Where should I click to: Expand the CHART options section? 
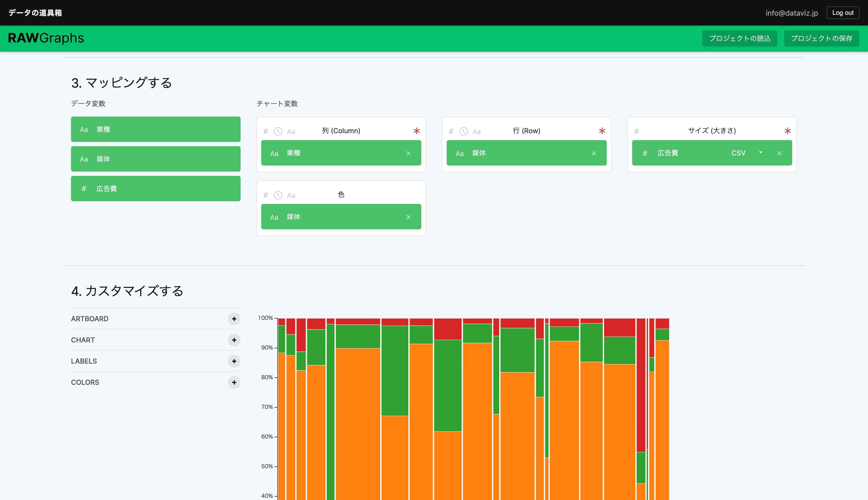coord(234,340)
